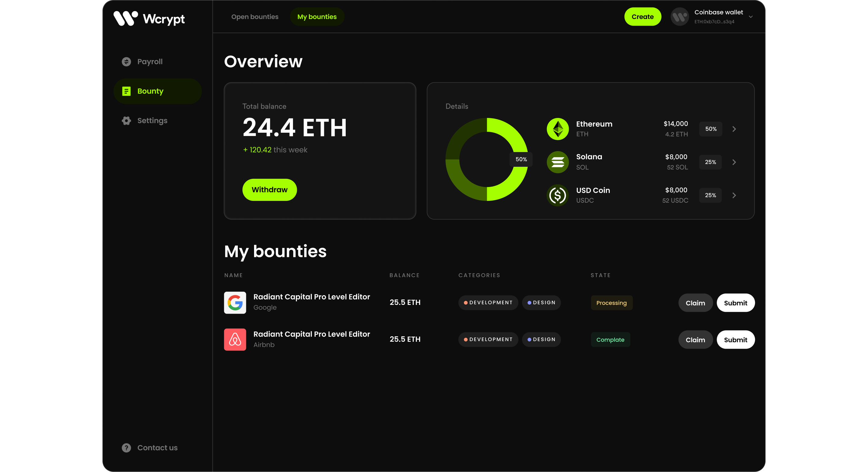Expand the Ethereum details chevron
This screenshot has height=472, width=868.
[734, 129]
